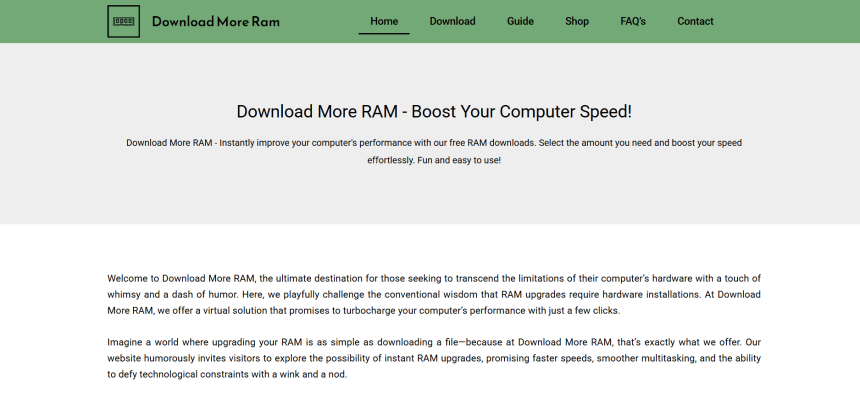The image size is (860, 400).
Task: Go to the Home nav item
Action: (384, 21)
